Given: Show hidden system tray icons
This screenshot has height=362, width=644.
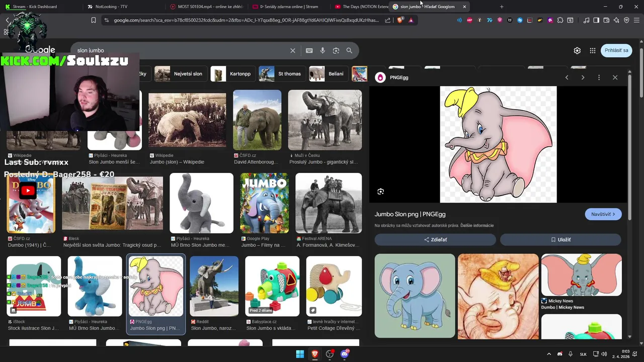Looking at the screenshot, I should (549, 354).
